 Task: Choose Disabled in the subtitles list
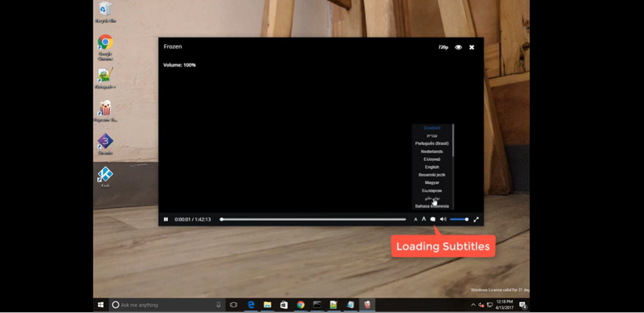point(431,128)
